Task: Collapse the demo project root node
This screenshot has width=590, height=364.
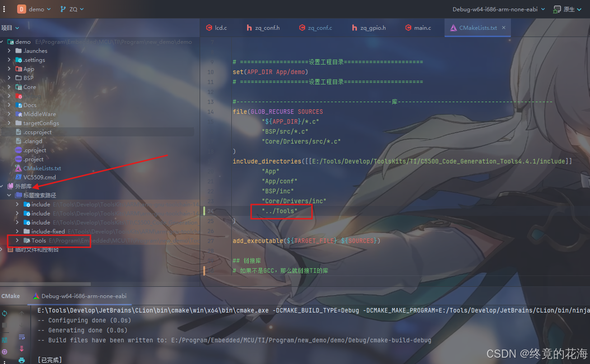Action: tap(2, 42)
